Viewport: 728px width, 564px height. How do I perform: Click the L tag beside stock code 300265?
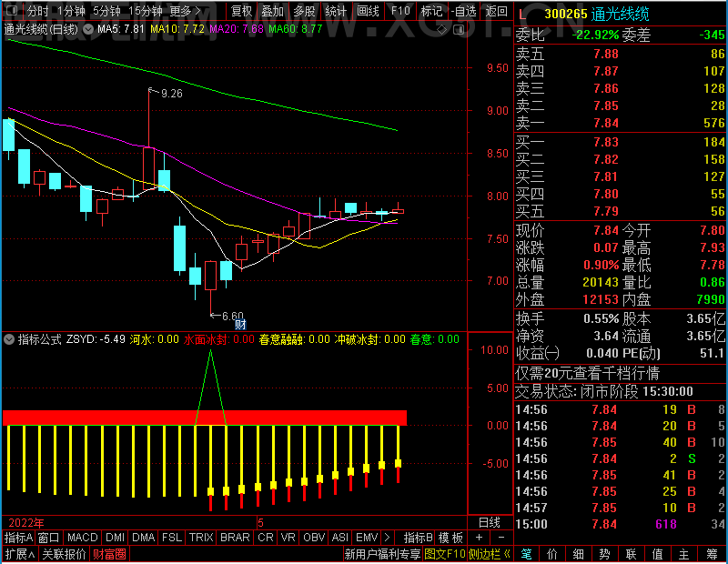pos(522,15)
